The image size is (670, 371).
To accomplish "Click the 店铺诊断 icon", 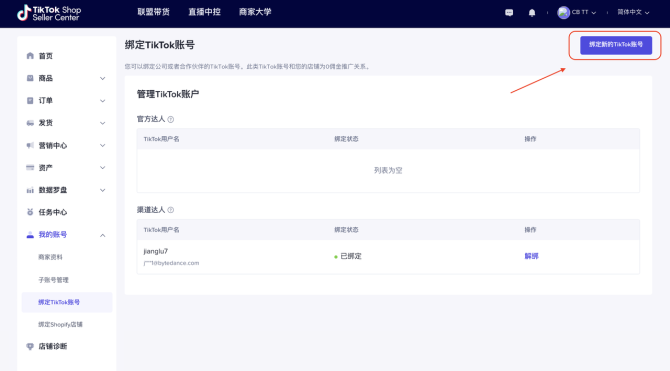I will coord(30,346).
